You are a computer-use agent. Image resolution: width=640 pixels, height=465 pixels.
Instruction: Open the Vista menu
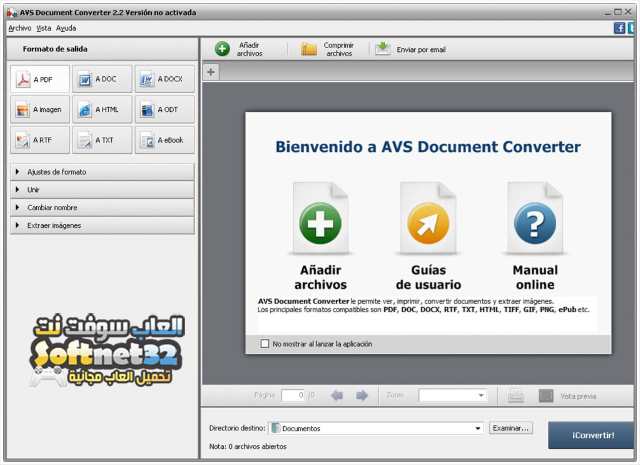coord(44,28)
